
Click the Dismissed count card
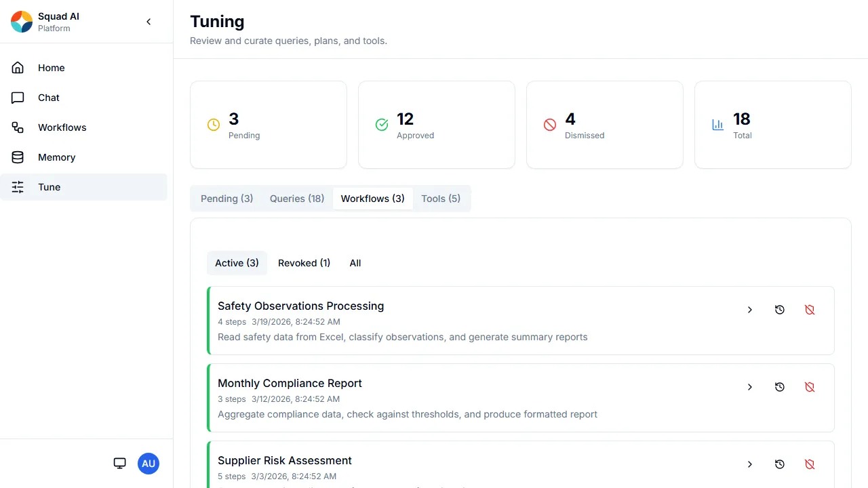[x=605, y=125]
